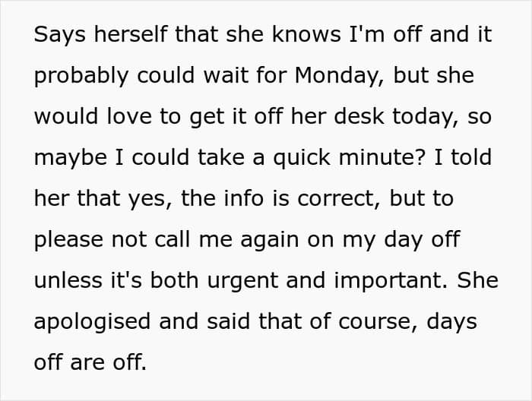Image resolution: width=532 pixels, height=401 pixels.
Task: Click the word "love"
Action: 129,116
